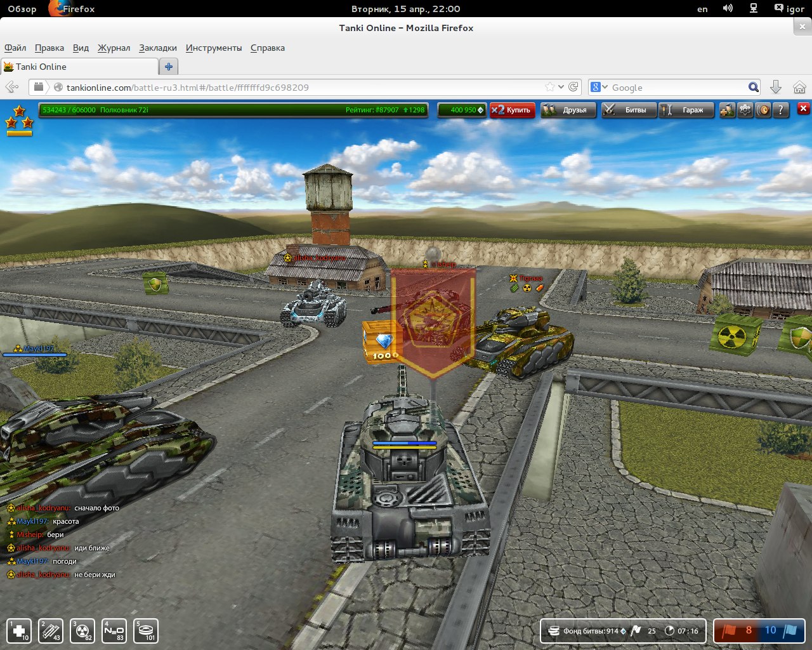The height and width of the screenshot is (650, 812).
Task: Open the game help question mark
Action: 781,110
